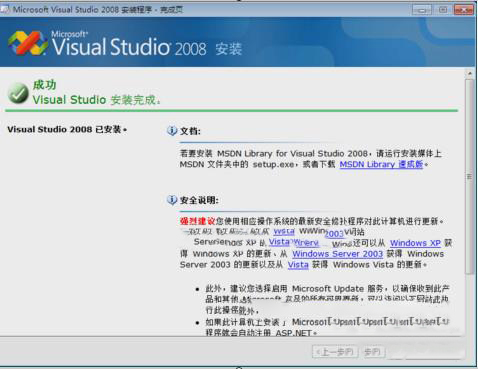Click the info icon beside 安全说明
This screenshot has width=478, height=369.
[x=172, y=200]
